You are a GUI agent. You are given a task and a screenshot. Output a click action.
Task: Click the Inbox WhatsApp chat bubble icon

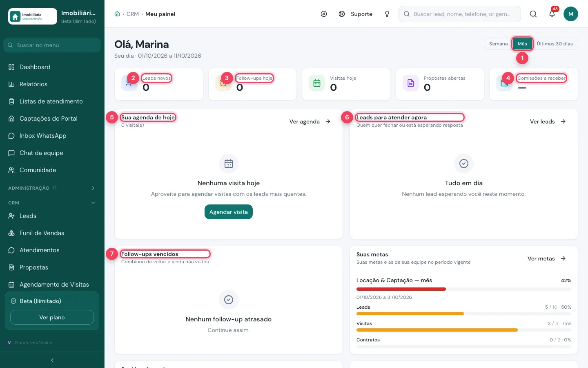point(11,136)
